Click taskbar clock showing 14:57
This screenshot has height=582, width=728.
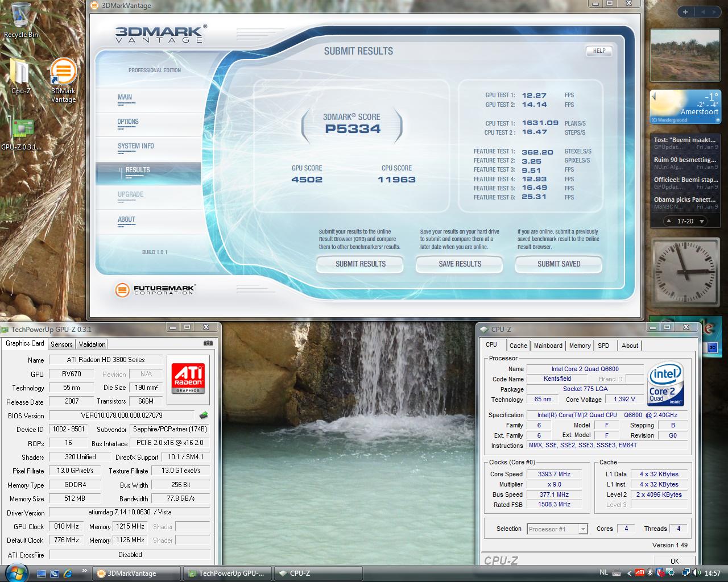click(x=712, y=573)
